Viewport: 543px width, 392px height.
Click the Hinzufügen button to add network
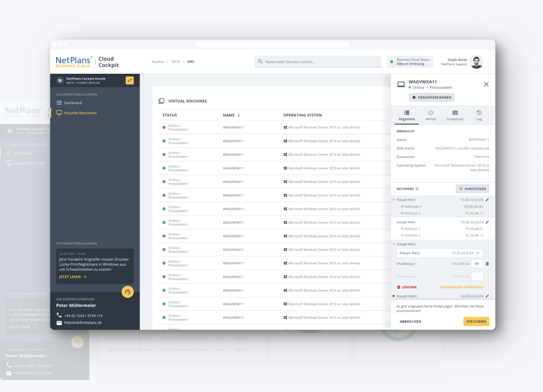point(472,189)
